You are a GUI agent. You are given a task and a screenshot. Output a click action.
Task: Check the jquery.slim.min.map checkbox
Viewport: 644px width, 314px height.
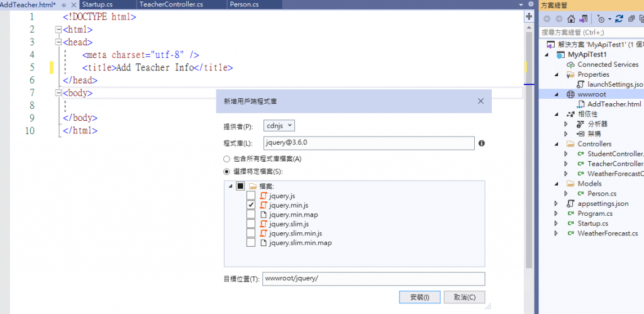click(250, 243)
